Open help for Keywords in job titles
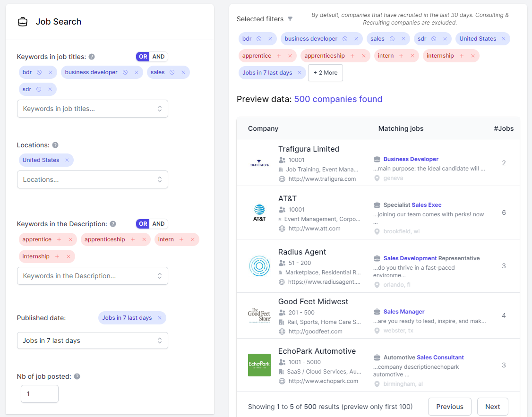 pos(92,57)
